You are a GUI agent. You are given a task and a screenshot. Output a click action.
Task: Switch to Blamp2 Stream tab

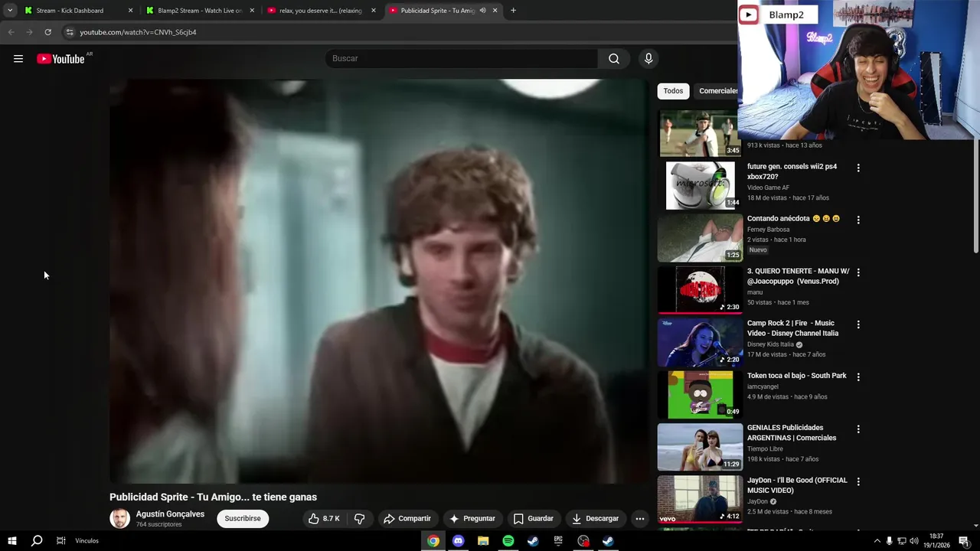pos(200,11)
